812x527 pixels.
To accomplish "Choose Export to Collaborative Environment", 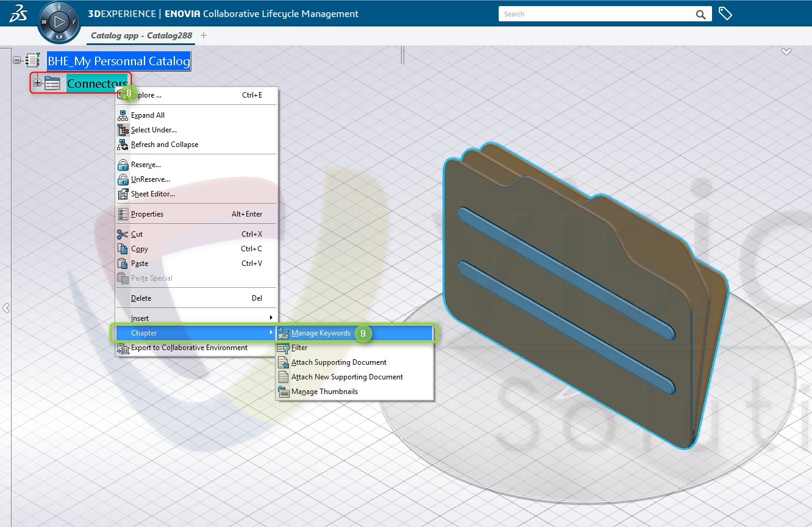I will tap(196, 348).
